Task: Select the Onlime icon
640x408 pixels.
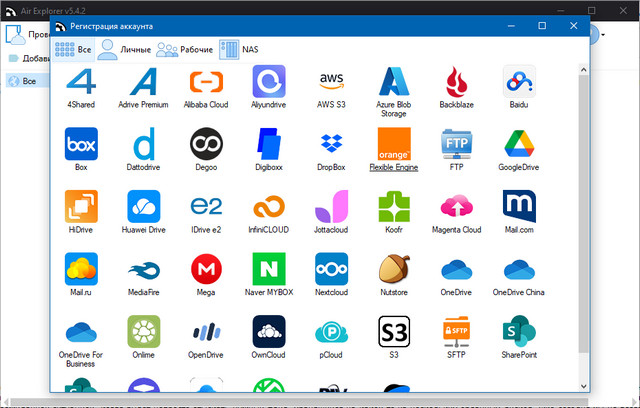Action: [143, 331]
